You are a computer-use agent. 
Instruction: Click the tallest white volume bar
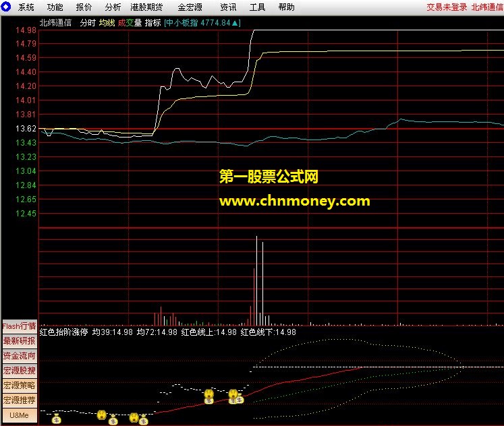[x=256, y=281]
